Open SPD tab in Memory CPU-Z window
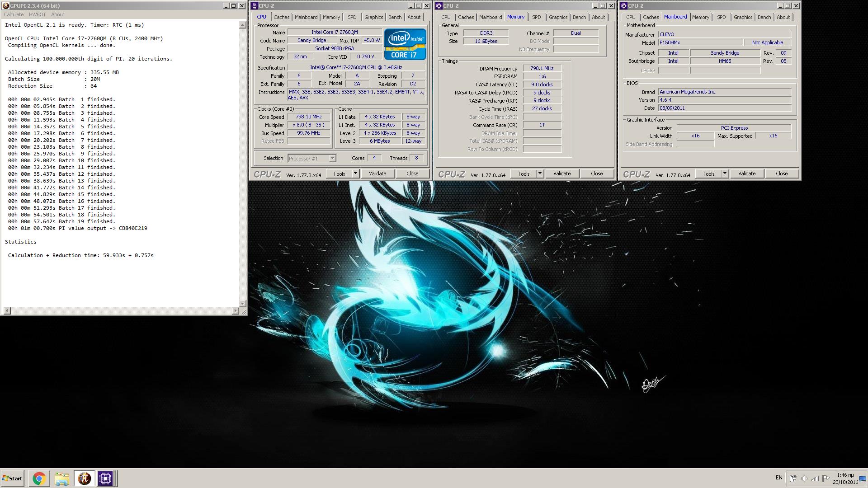Viewport: 868px width, 488px height. coord(537,17)
